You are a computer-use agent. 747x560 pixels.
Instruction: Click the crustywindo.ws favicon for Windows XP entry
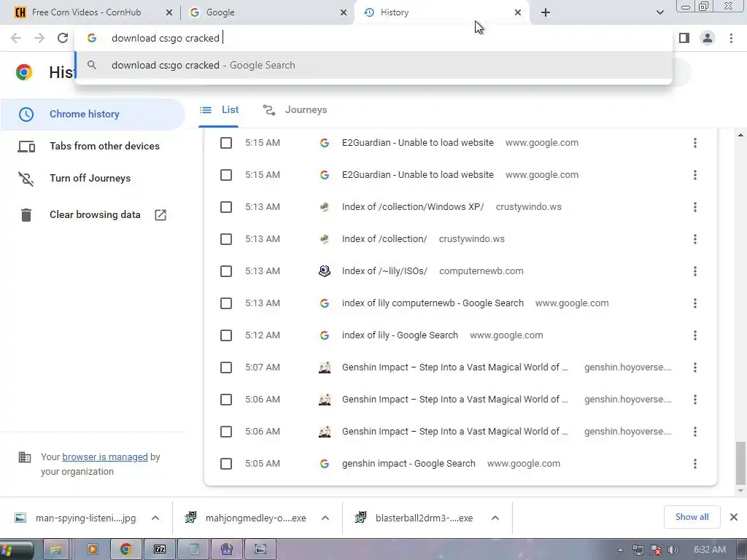[325, 207]
